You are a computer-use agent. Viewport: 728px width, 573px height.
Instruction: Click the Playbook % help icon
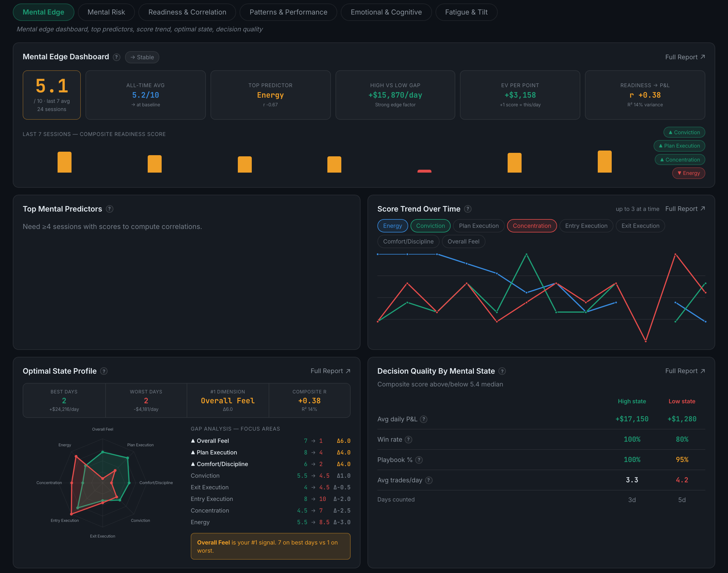click(x=419, y=460)
